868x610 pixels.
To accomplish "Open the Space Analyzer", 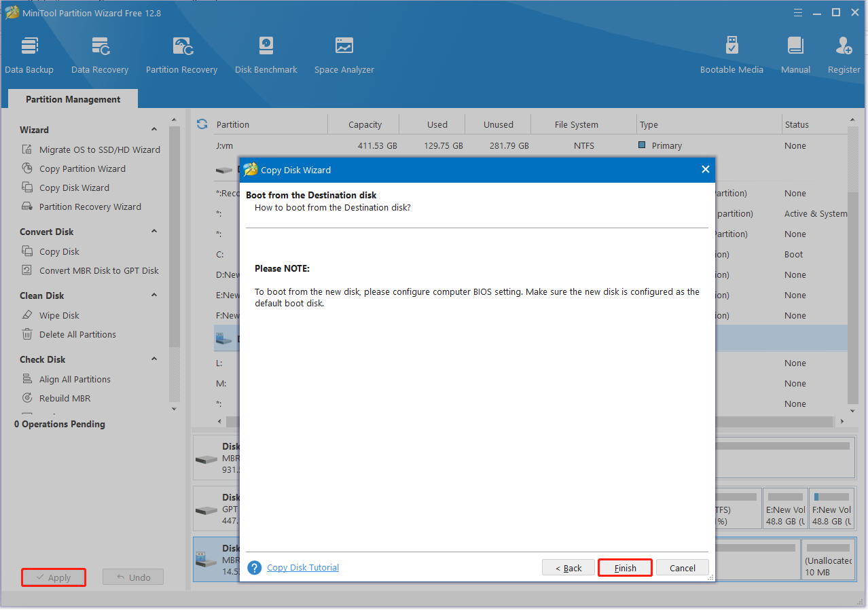I will [344, 54].
